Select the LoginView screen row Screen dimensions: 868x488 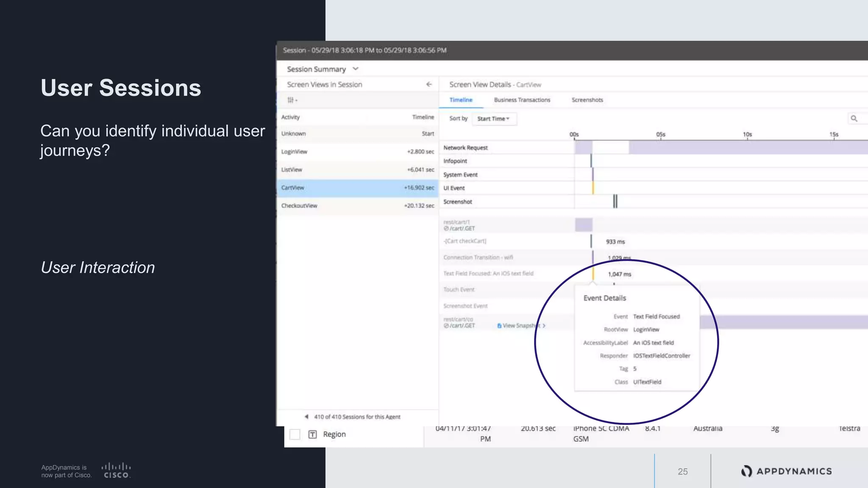358,152
